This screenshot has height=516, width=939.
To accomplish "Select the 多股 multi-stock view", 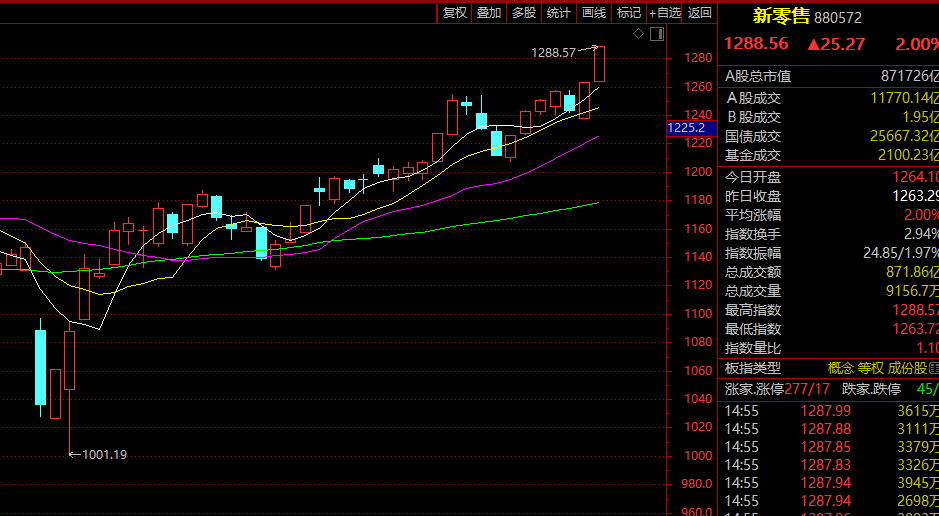I will point(524,13).
